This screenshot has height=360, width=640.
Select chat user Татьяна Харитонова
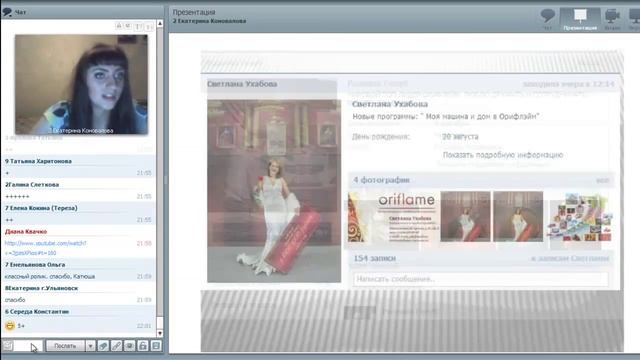tap(38, 161)
